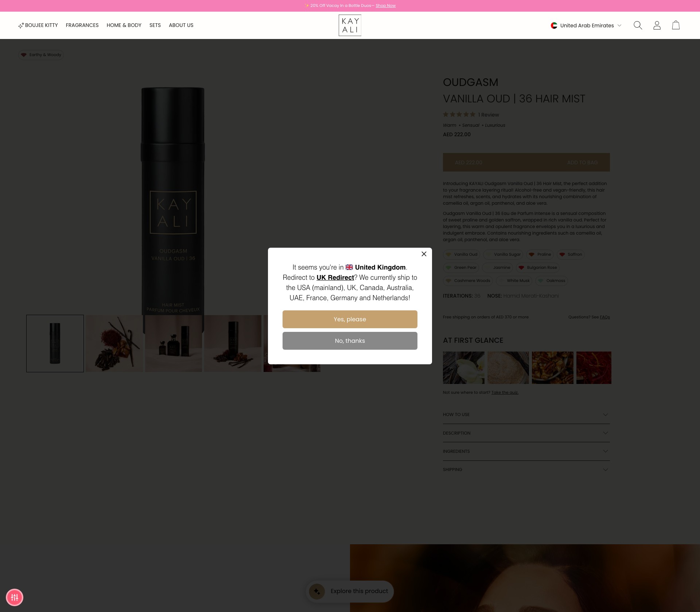Select the Bulgarian Rose note chip
This screenshot has width=700, height=612.
pos(538,268)
